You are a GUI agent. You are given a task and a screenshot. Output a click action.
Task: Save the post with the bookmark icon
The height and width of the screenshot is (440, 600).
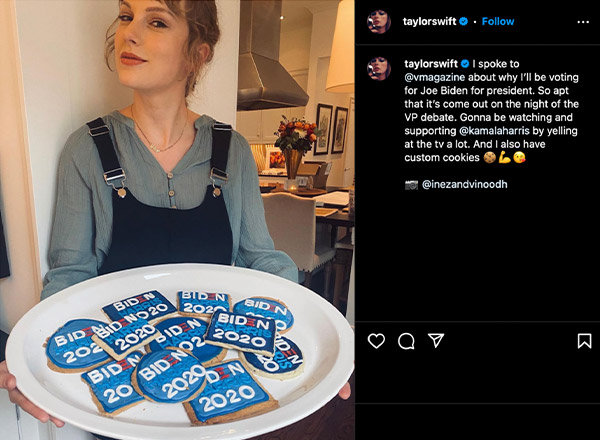pyautogui.click(x=584, y=341)
